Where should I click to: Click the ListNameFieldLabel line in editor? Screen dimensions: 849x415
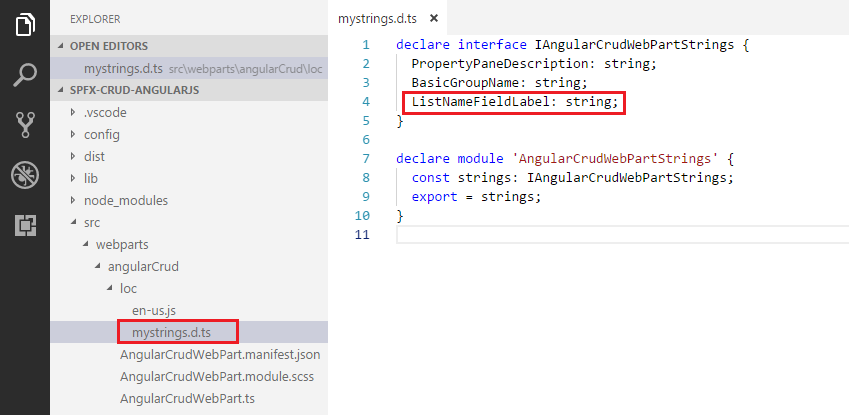(516, 102)
